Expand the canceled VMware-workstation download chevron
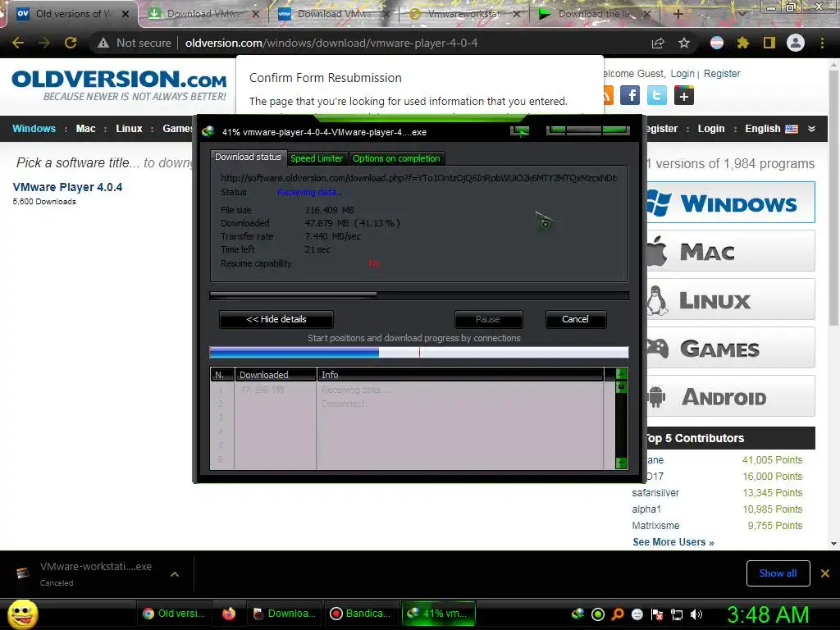 [175, 573]
